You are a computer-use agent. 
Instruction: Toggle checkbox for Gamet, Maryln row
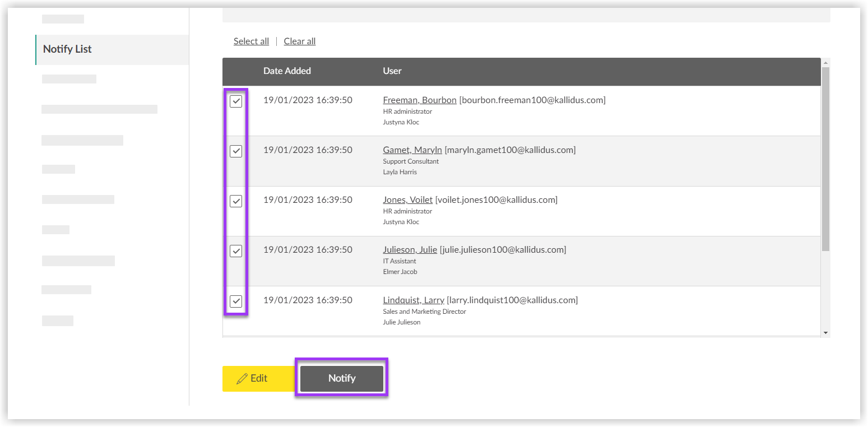coord(236,151)
